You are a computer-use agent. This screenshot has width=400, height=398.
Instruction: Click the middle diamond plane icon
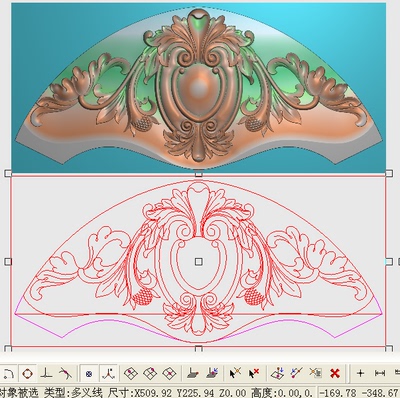click(x=150, y=373)
